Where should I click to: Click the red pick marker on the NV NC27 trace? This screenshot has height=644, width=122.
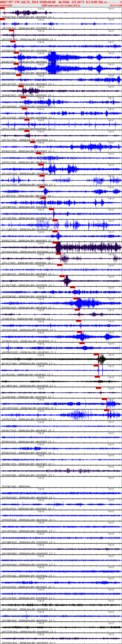click(x=96, y=354)
